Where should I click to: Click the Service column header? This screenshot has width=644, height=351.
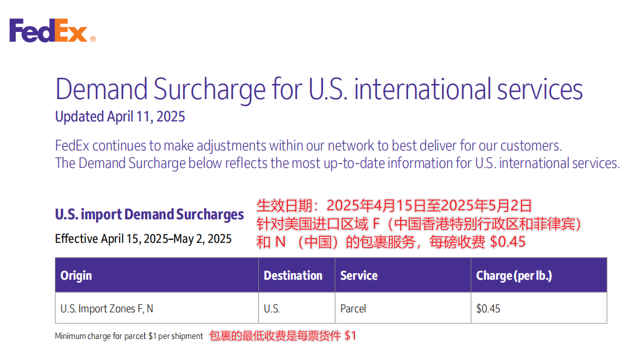click(359, 275)
